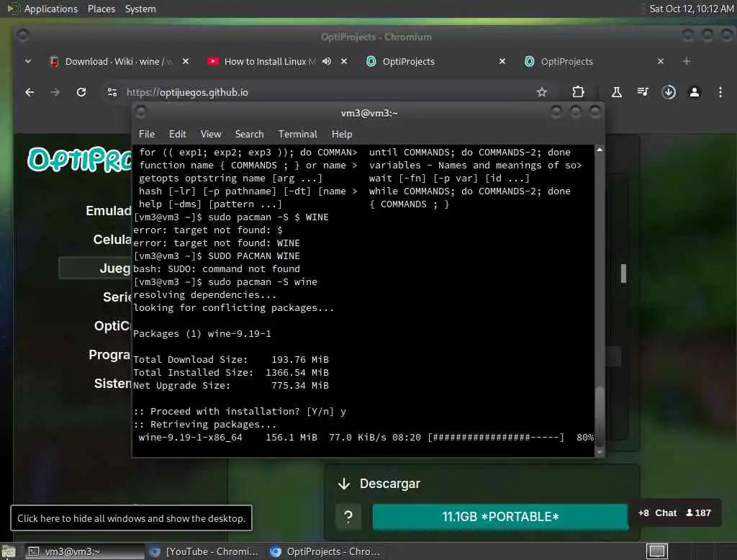
Task: Open Chrome Labs flask icon
Action: point(617,92)
